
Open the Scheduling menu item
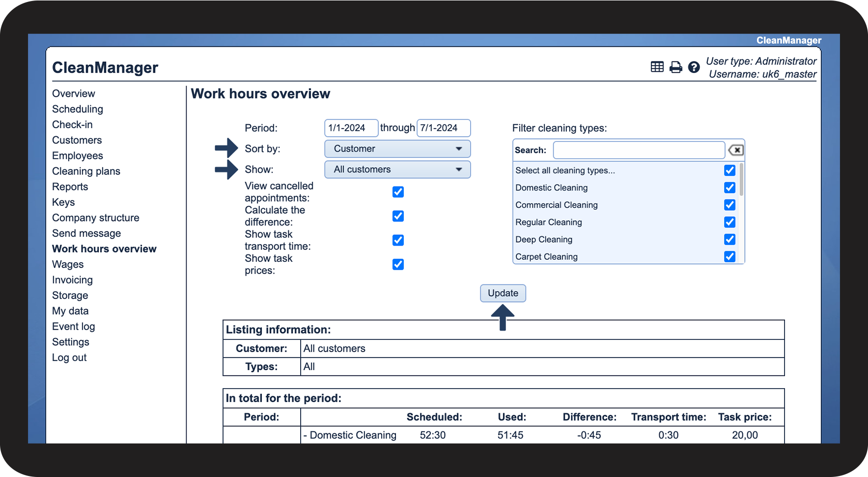coord(78,109)
